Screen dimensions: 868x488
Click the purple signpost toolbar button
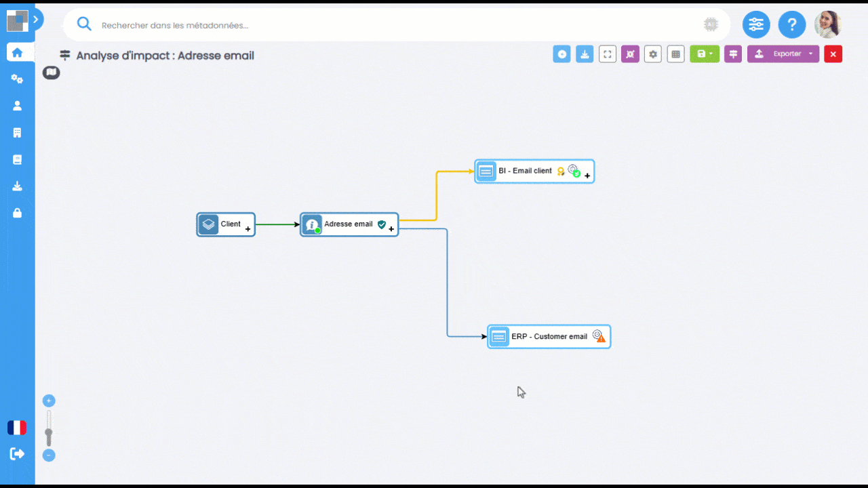click(733, 54)
